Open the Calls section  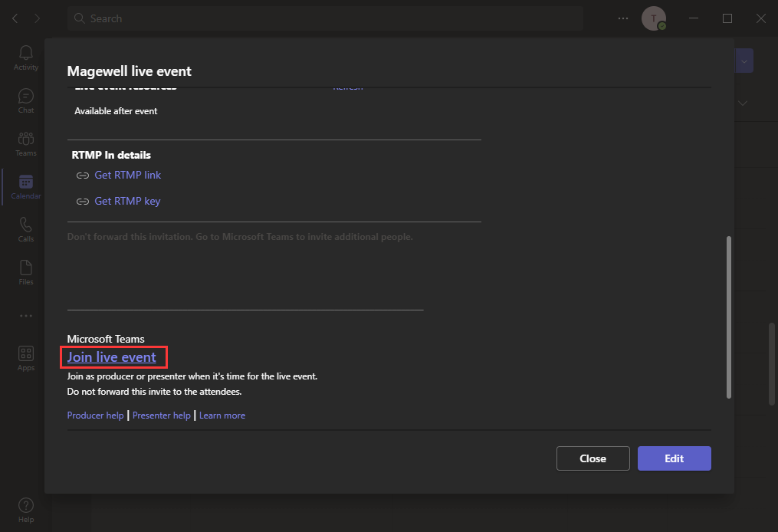click(26, 230)
